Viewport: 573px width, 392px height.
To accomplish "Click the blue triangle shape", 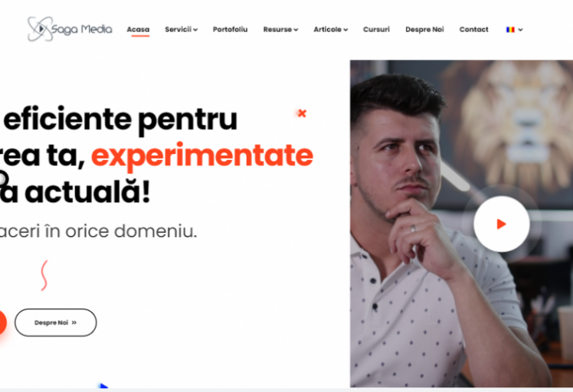I will click(103, 385).
